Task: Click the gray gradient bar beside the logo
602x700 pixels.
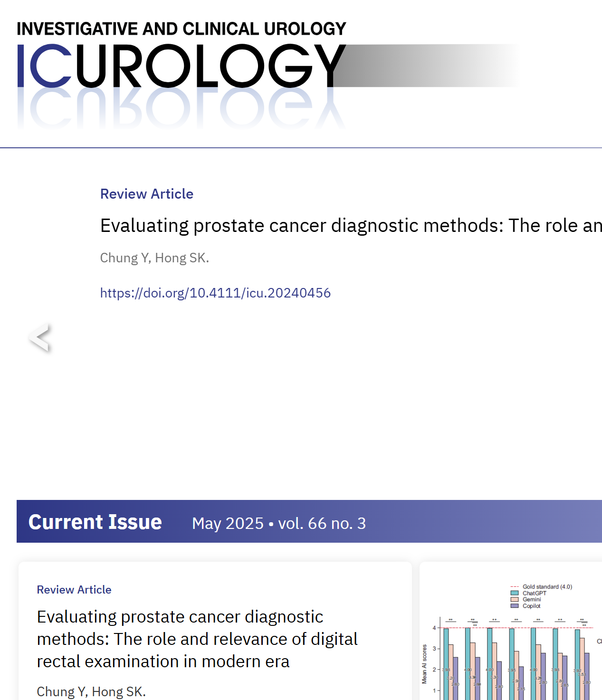Action: pos(427,66)
